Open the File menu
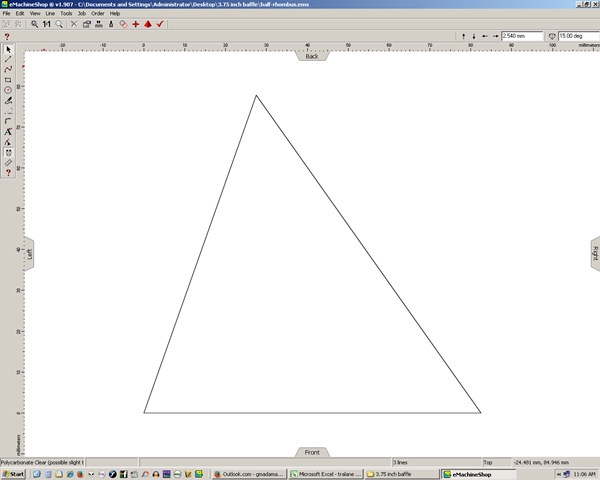This screenshot has width=600, height=480. [7, 13]
